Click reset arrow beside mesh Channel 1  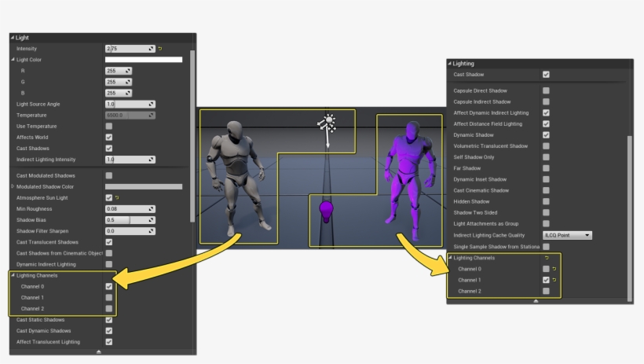554,280
